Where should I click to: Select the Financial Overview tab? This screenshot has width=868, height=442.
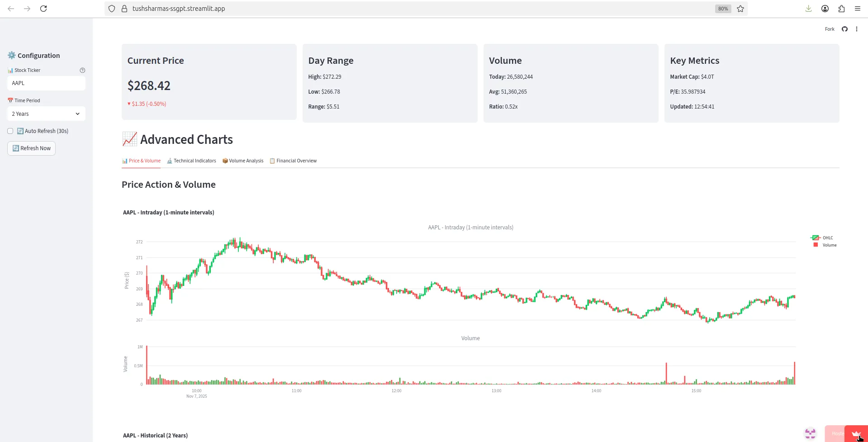click(293, 161)
